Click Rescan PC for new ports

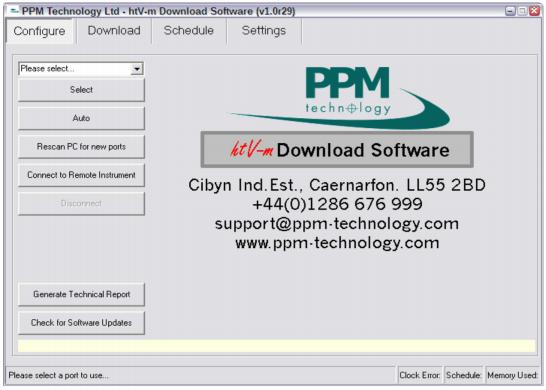click(81, 147)
